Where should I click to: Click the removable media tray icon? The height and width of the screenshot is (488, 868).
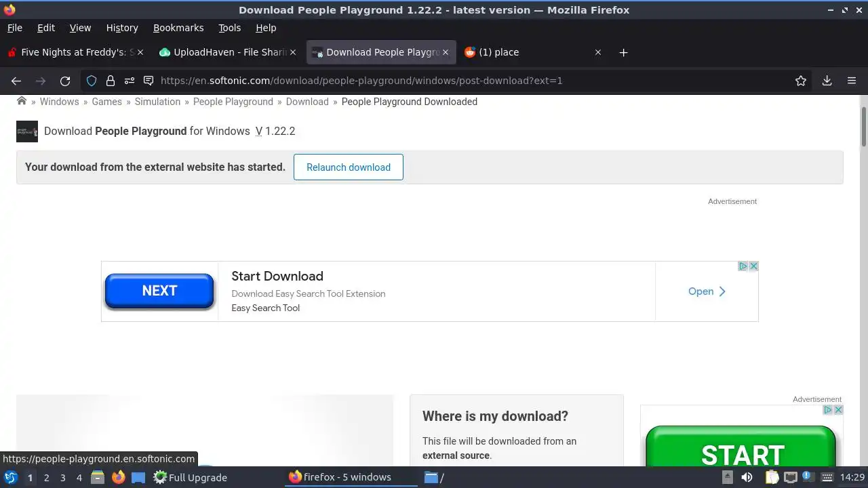tap(728, 477)
